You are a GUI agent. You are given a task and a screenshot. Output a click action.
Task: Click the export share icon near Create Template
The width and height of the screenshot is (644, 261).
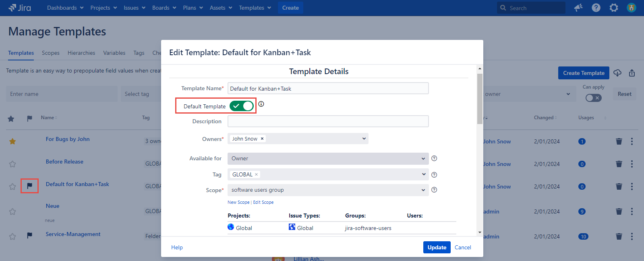[632, 73]
